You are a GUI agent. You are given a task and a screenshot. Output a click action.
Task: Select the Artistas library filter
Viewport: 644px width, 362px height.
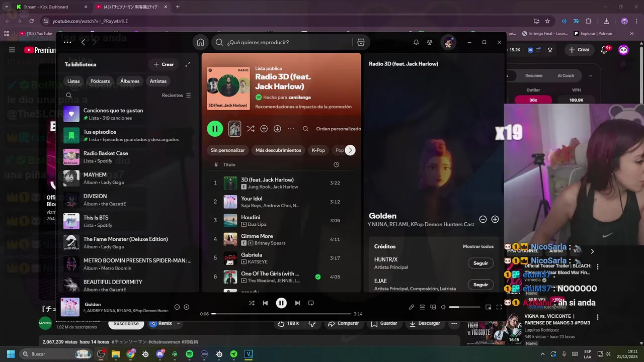pos(158,81)
